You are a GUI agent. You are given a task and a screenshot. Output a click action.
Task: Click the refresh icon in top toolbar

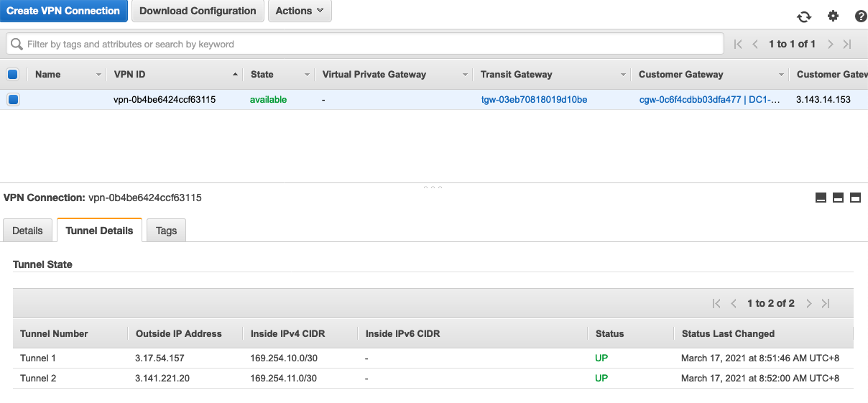804,17
